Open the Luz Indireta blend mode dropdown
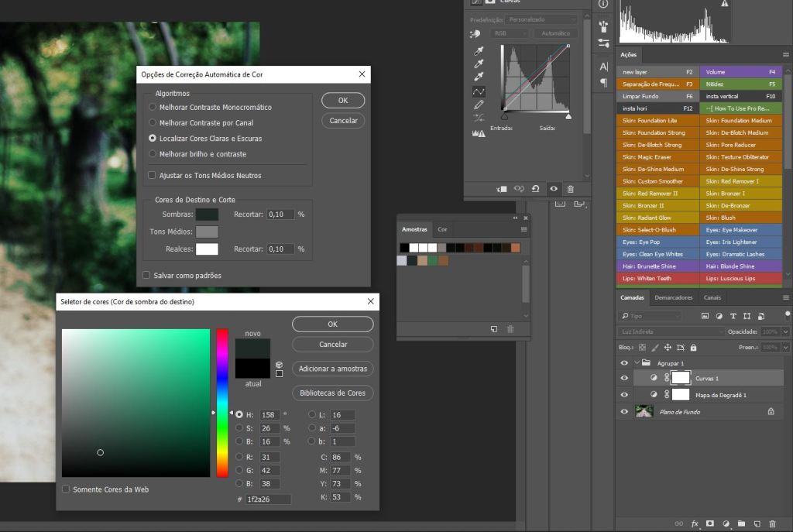Viewport: 793px width, 532px height. (x=671, y=331)
